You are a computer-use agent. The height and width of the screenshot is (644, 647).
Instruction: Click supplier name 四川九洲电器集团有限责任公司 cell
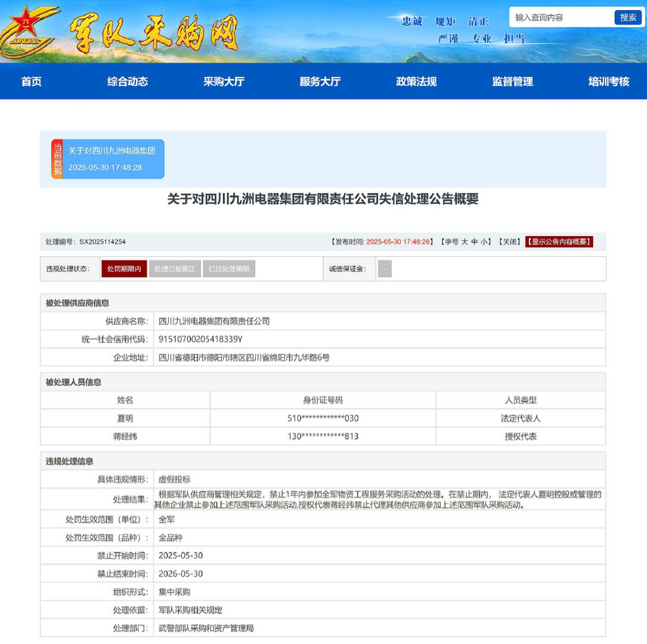[x=379, y=321]
